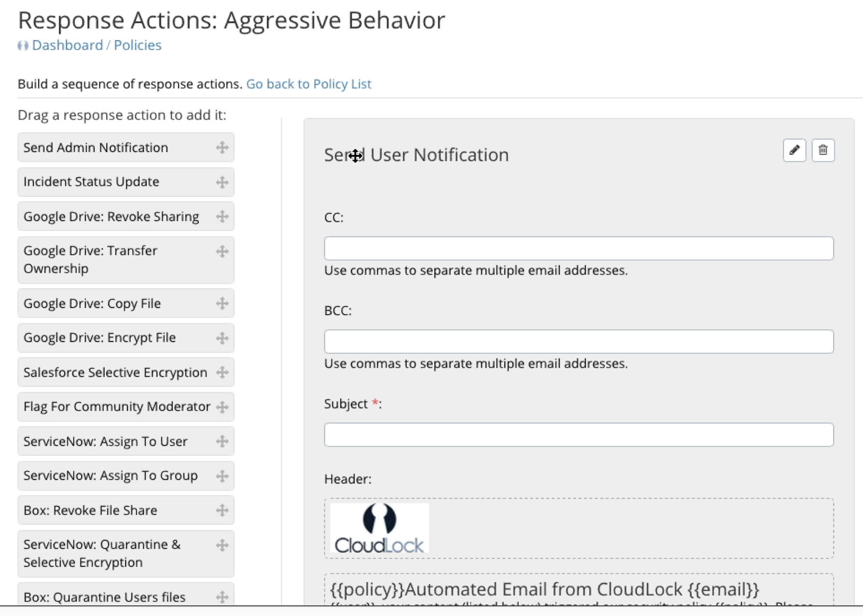863x616 pixels.
Task: Click move handle on Google Drive: Copy File
Action: click(222, 303)
